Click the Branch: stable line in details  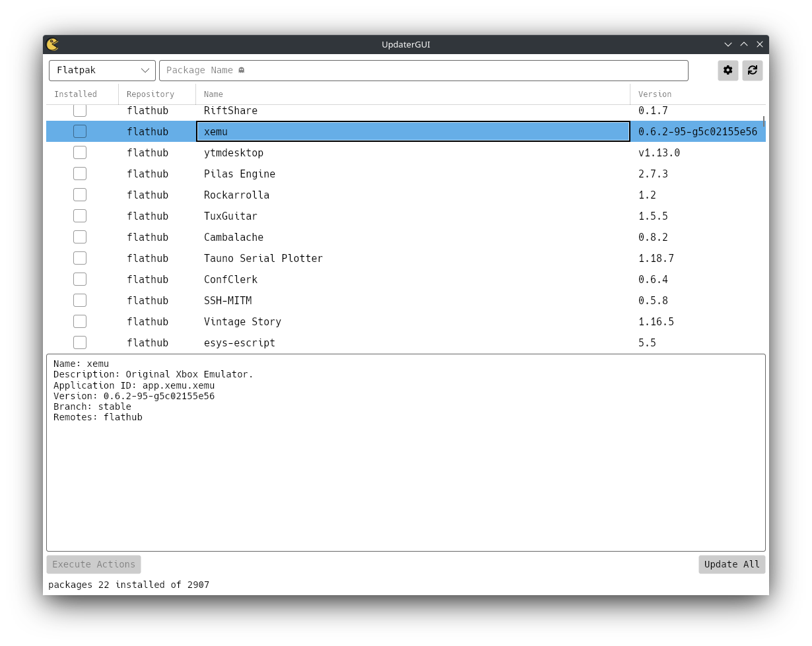point(92,406)
